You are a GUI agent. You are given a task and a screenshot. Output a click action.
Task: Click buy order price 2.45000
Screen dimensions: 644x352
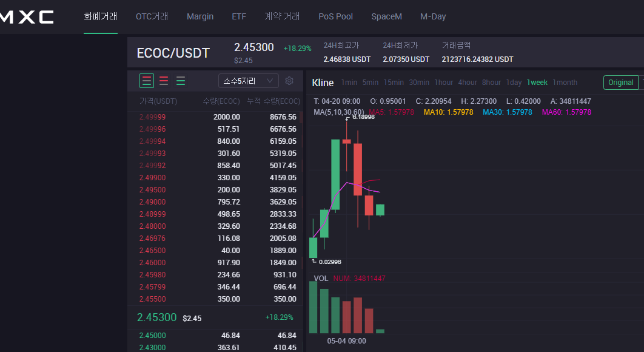152,336
